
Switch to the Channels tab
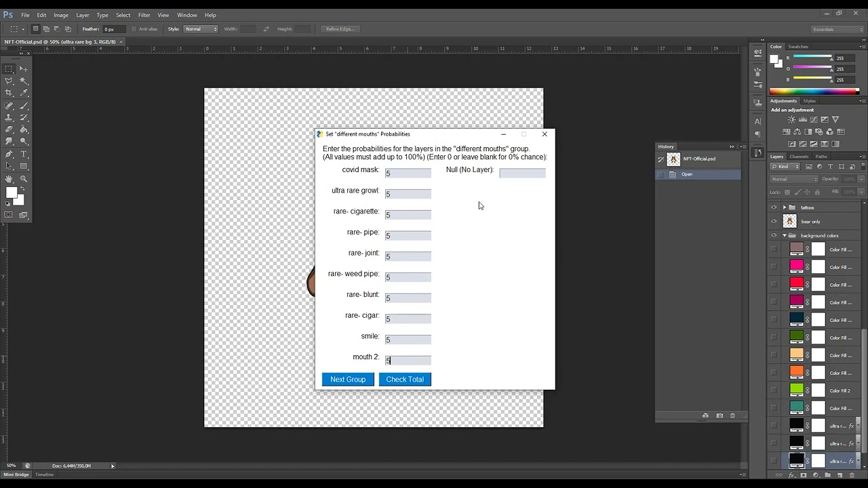pyautogui.click(x=800, y=157)
